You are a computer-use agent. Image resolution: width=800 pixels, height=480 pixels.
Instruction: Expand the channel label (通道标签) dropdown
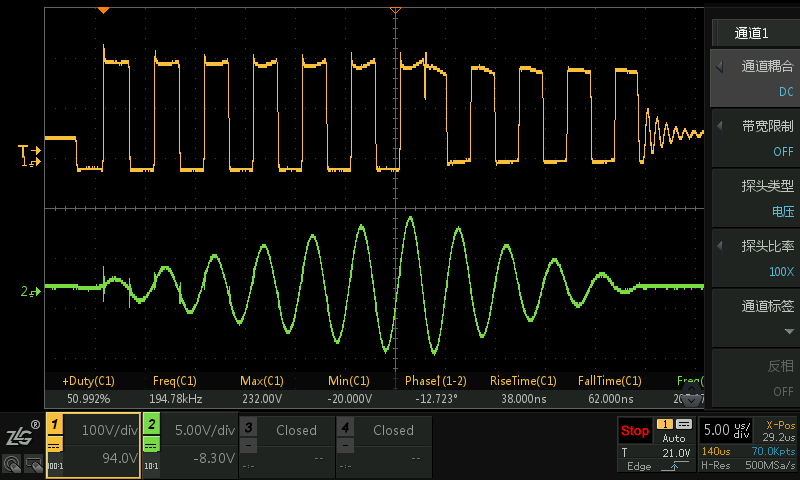[754, 318]
